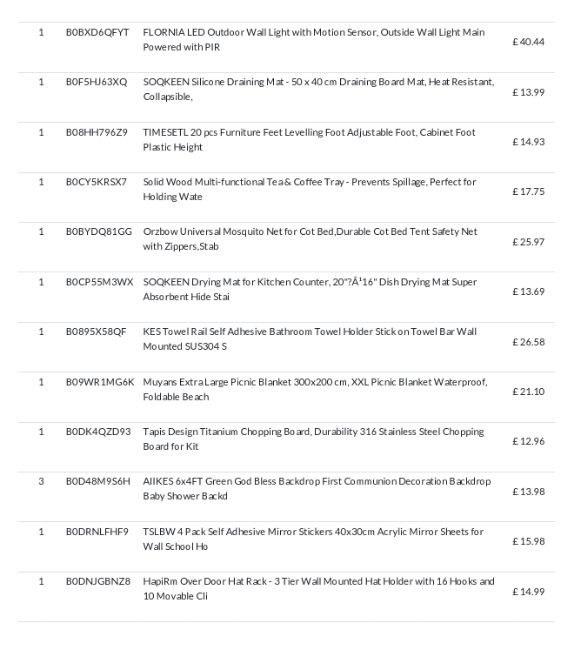Click the SOQKEEN Drying Mat description
The width and height of the screenshot is (561, 650).
tap(310, 289)
